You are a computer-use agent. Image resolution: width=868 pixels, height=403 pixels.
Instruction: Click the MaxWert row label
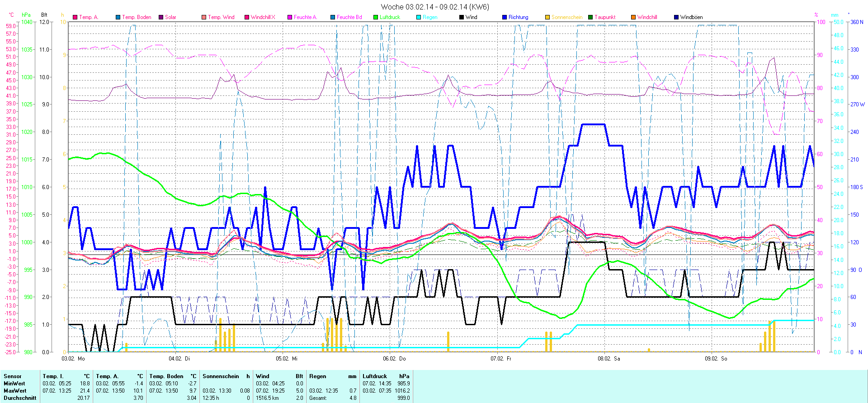pyautogui.click(x=15, y=391)
